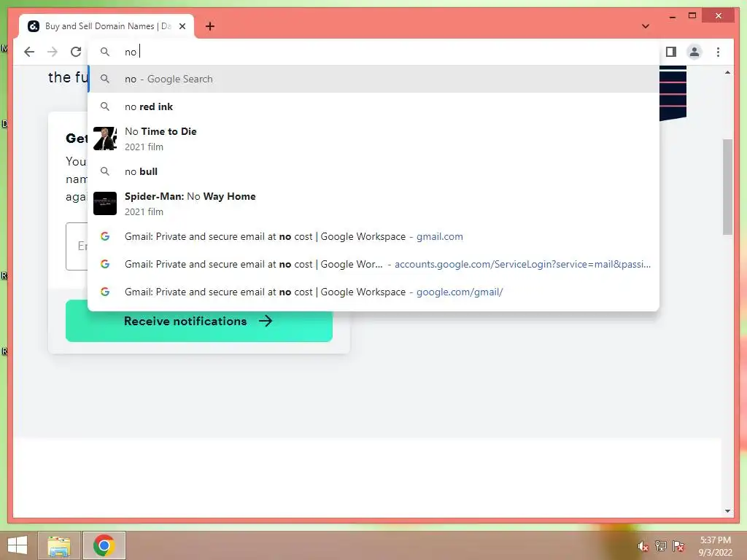Select the "no - Google Search" suggestion

point(374,79)
